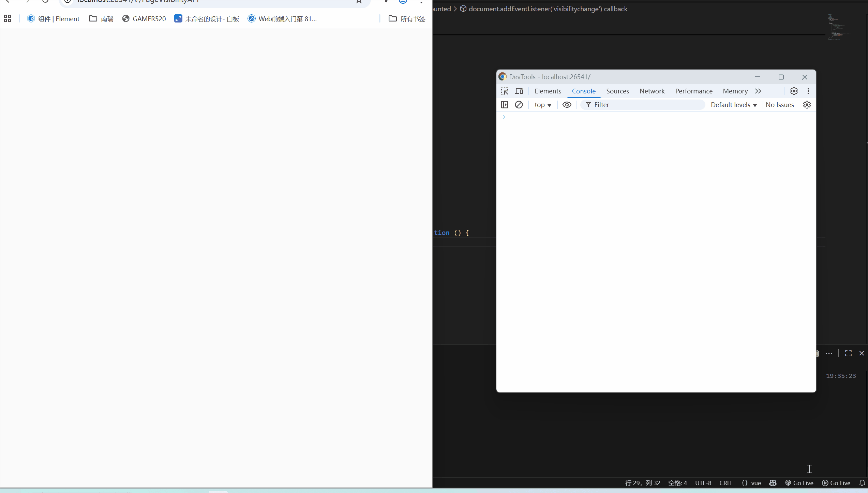
Task: Show the console sidebar panel
Action: [505, 105]
